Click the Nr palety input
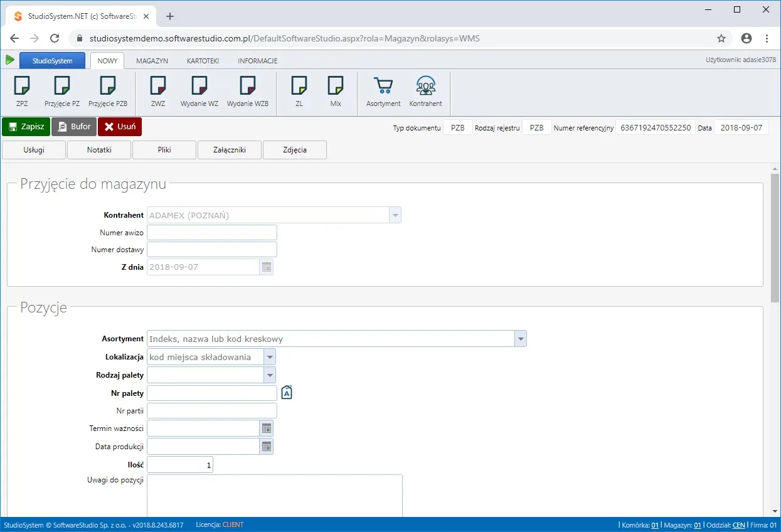 [x=212, y=393]
